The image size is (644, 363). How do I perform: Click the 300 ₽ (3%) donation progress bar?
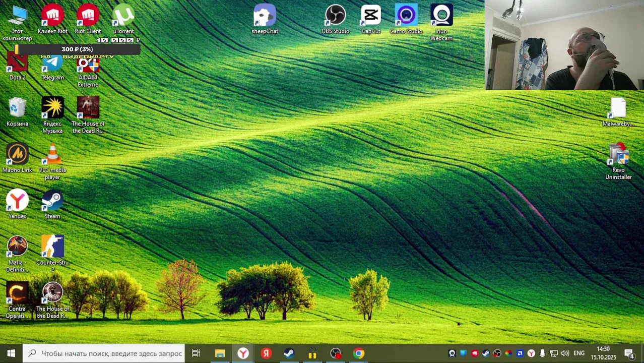77,49
